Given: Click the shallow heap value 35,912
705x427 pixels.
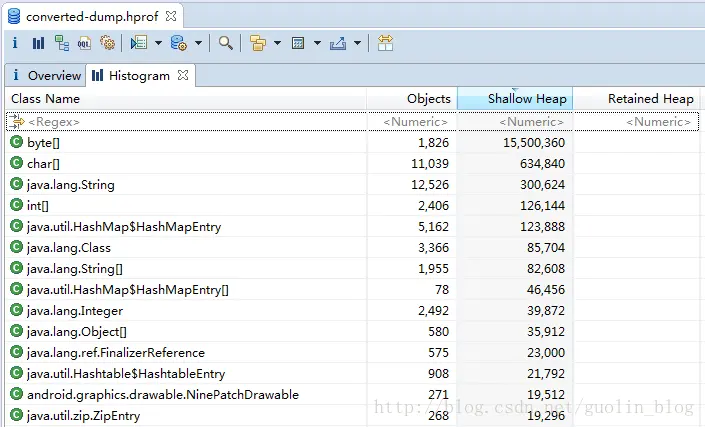Looking at the screenshot, I should pos(546,332).
